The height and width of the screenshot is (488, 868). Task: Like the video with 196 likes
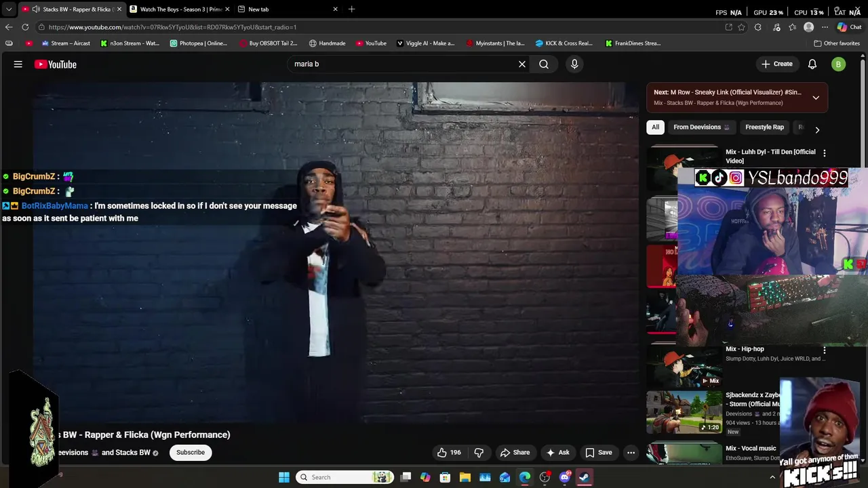(449, 453)
